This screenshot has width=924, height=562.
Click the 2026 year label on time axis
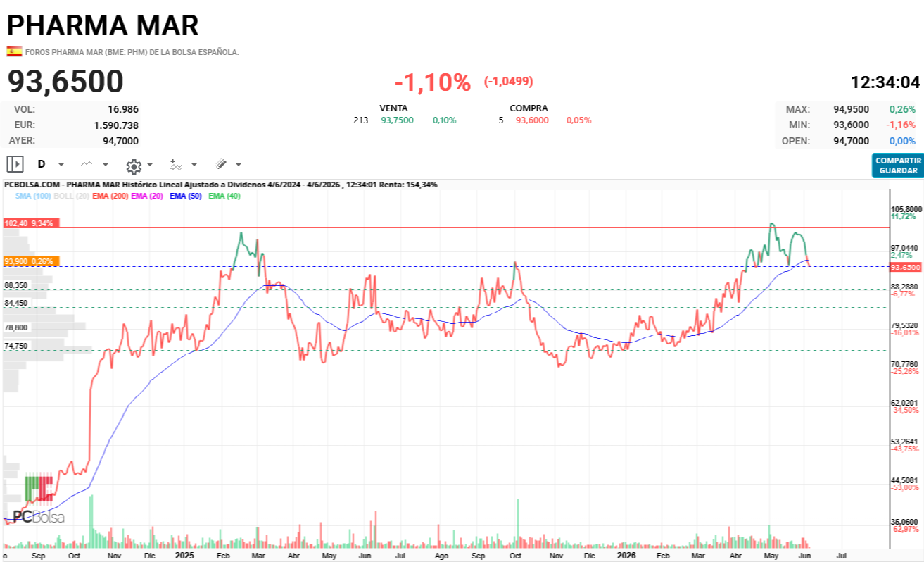pyautogui.click(x=626, y=555)
